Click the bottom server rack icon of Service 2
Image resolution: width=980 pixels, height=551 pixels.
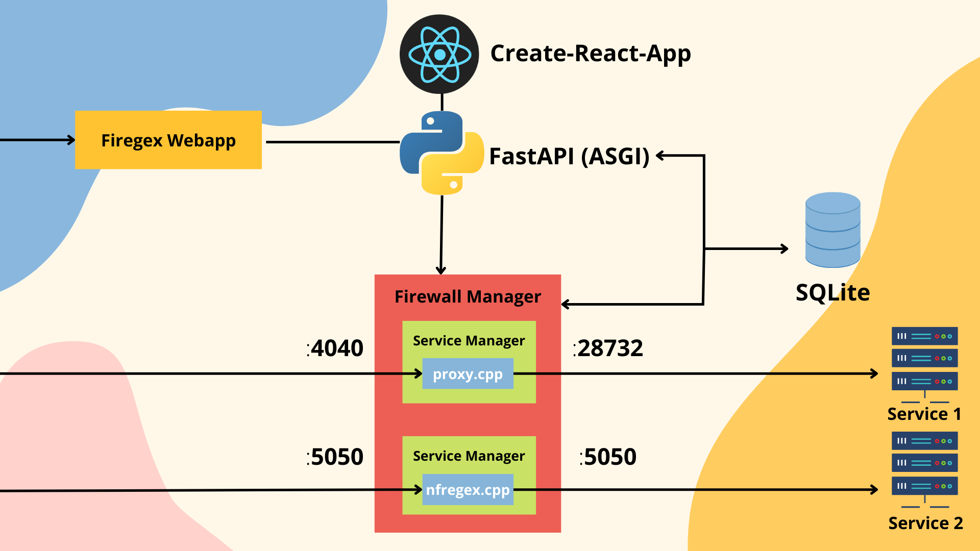coord(924,485)
